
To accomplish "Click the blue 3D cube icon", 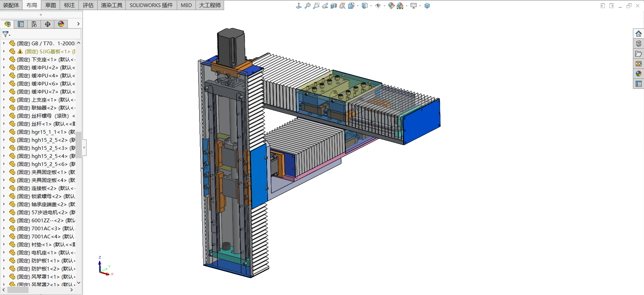I will pos(427,6).
